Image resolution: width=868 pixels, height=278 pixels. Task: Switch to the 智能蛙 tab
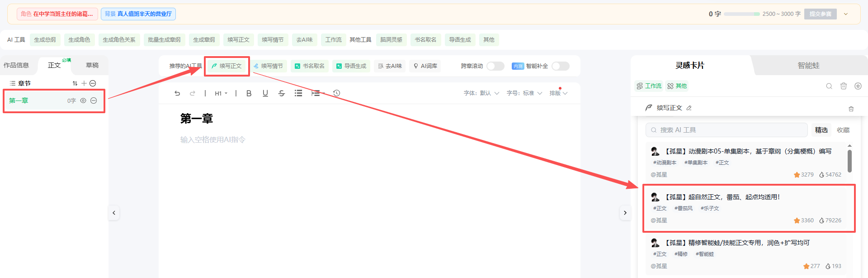tap(809, 65)
